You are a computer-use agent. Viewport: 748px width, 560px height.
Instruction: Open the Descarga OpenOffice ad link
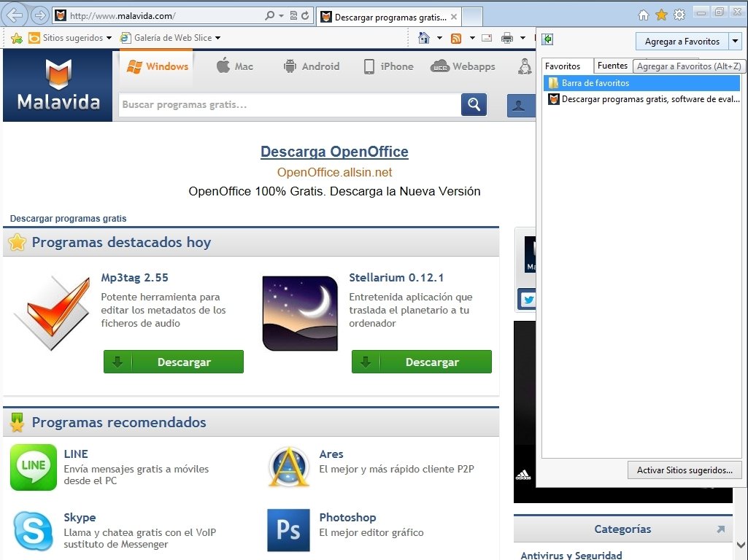click(334, 152)
